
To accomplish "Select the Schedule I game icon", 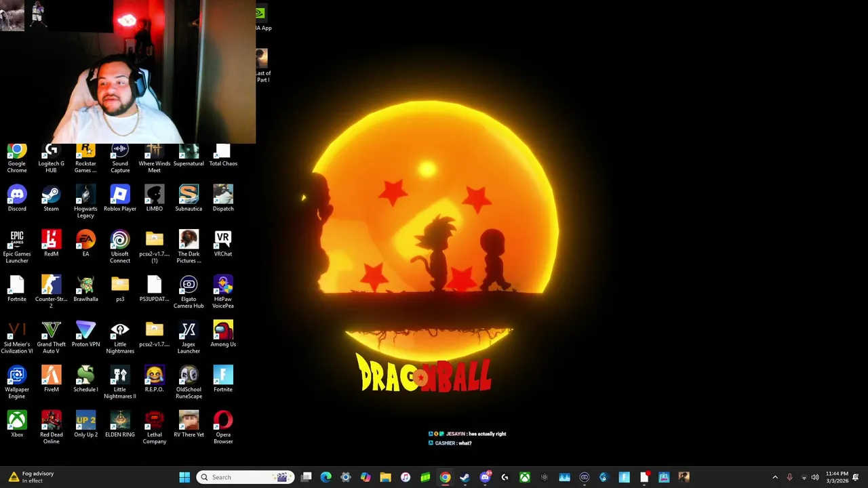I will tap(85, 380).
